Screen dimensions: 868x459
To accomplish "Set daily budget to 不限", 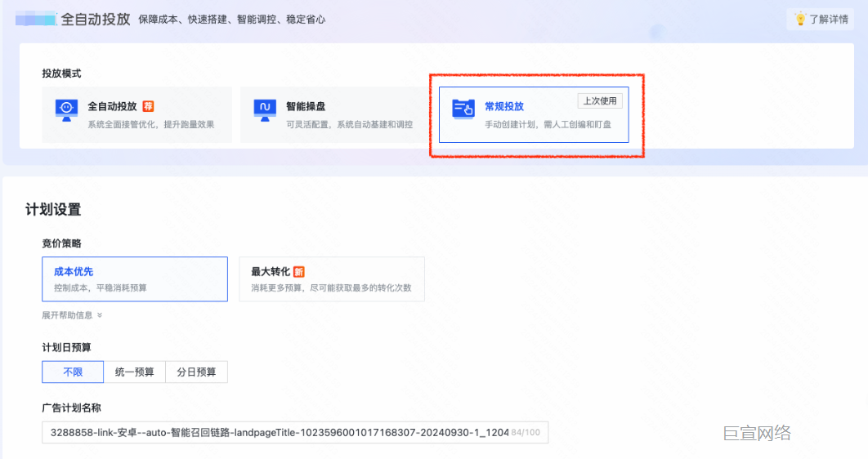I will 73,372.
